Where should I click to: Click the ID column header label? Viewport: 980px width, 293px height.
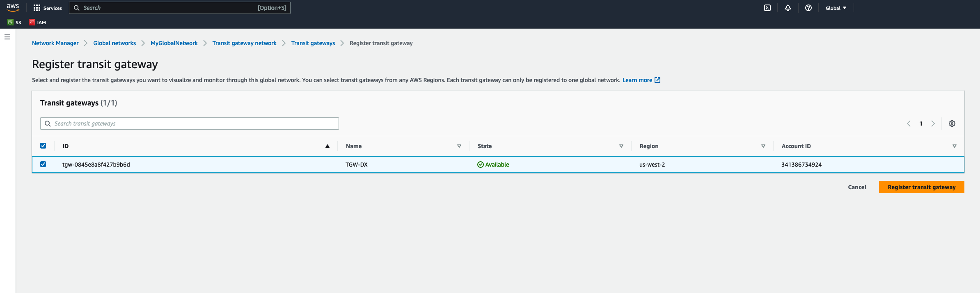coord(66,146)
